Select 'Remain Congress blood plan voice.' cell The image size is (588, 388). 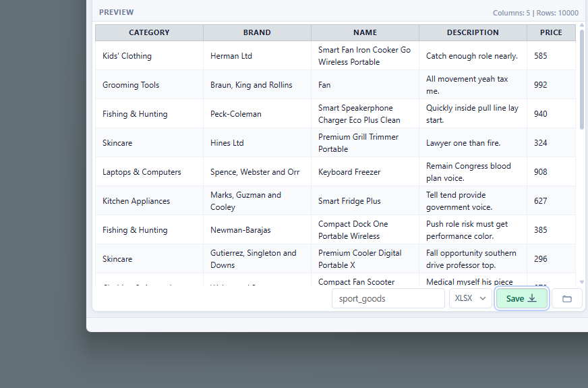(473, 172)
